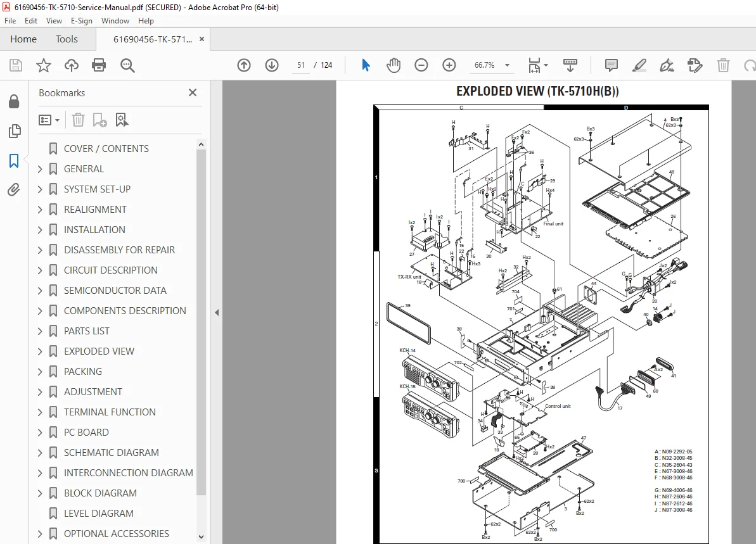The image size is (756, 544).
Task: Open the Sign document pen tool
Action: pos(667,65)
